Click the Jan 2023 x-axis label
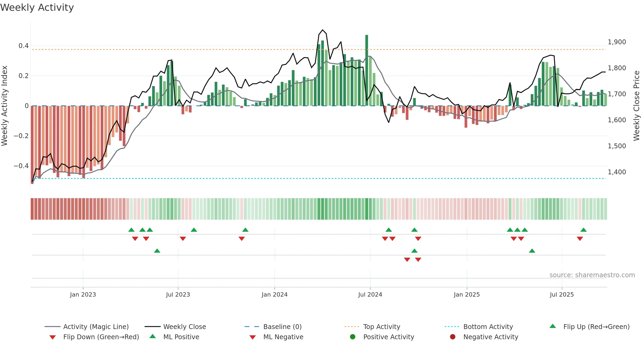Image resolution: width=644 pixels, height=362 pixels. [x=83, y=294]
